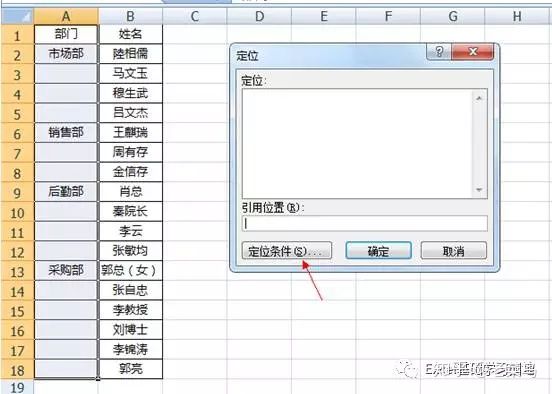552x394 pixels.
Task: Click cell containing 后勤部
Action: coord(66,192)
